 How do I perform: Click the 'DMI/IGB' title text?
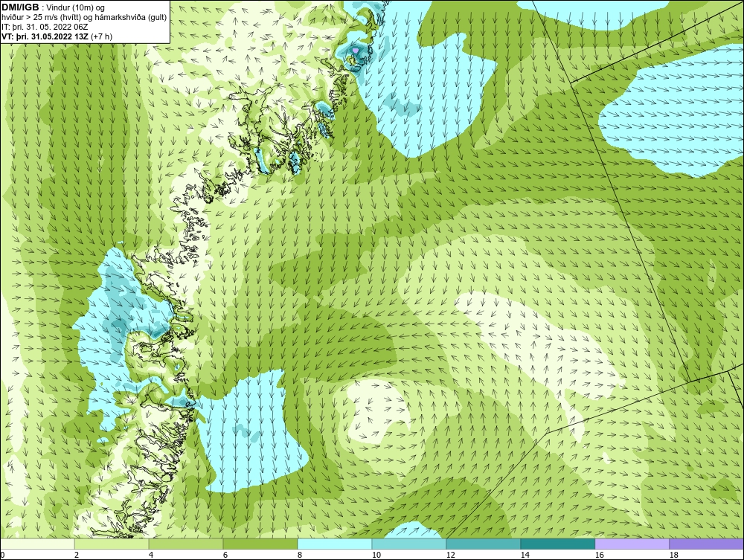(x=20, y=7)
